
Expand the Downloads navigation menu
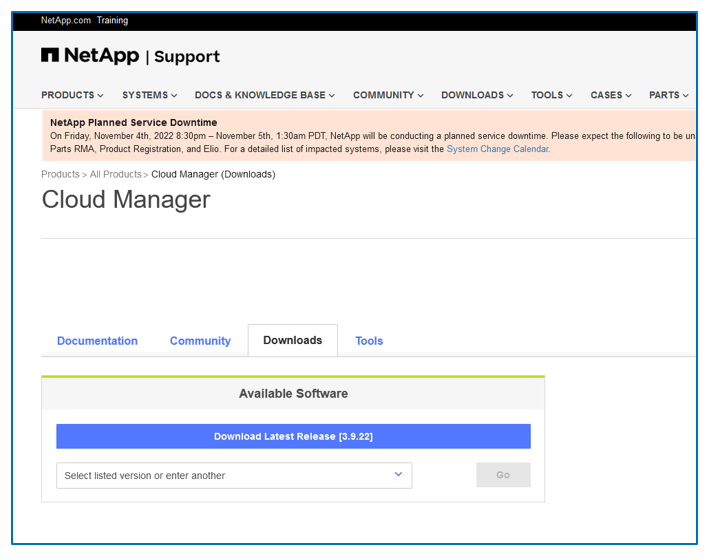pyautogui.click(x=476, y=95)
